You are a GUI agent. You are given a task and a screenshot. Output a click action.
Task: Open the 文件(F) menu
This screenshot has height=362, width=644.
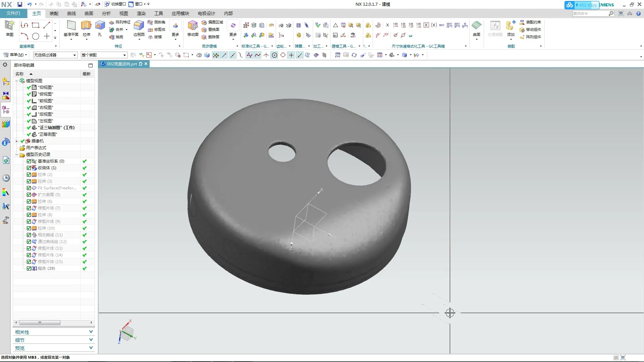click(x=13, y=13)
